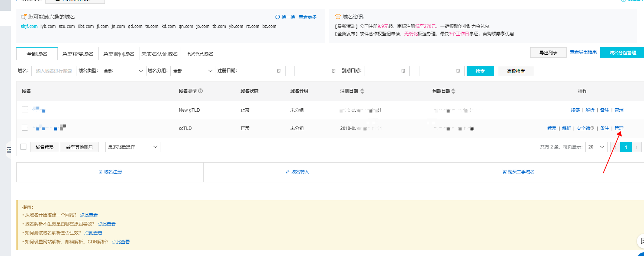Click the 域名转入 button
Viewport: 644px width, 256px height.
297,172
